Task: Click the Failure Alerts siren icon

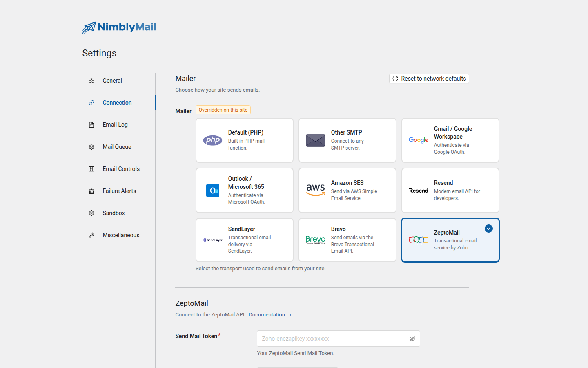Action: coord(91,191)
